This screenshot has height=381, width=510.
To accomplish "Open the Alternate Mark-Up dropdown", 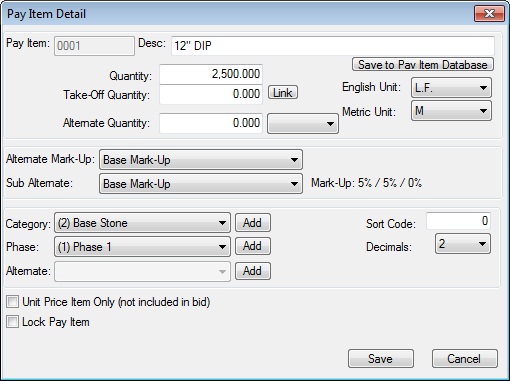I will click(x=201, y=160).
